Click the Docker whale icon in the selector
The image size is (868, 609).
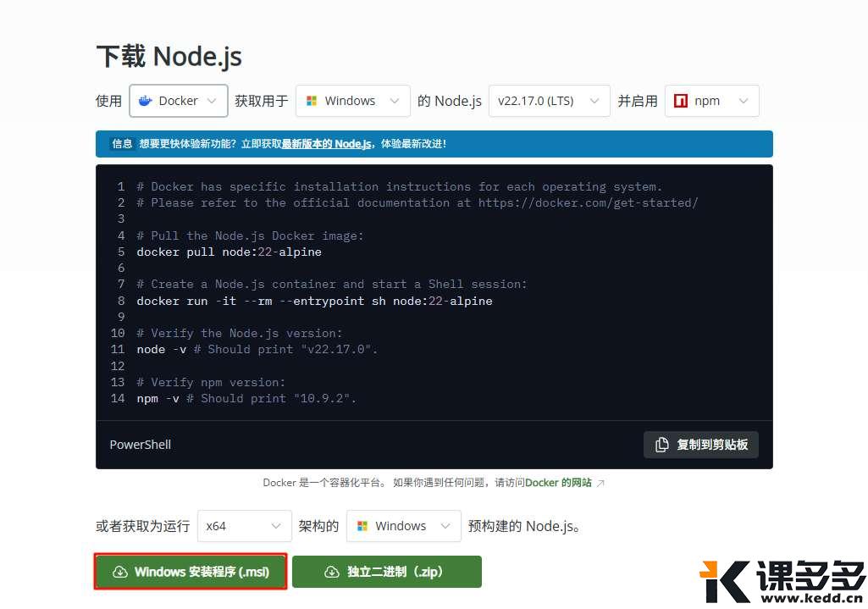[x=146, y=100]
